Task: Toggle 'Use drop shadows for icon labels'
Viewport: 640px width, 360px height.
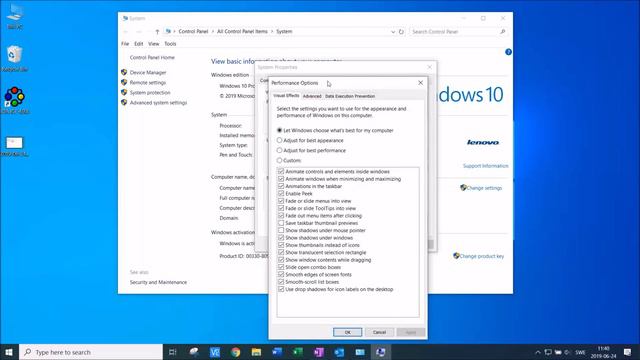Action: point(281,289)
